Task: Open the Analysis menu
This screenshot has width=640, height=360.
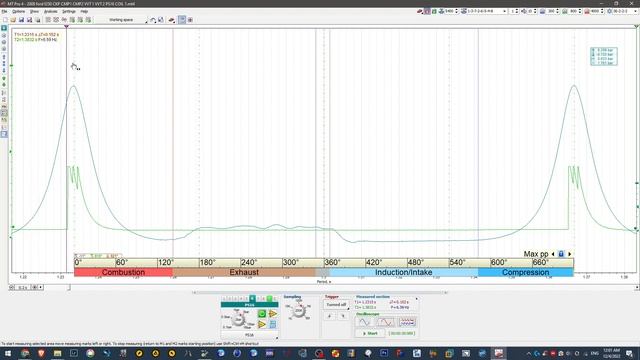Action: pos(51,11)
